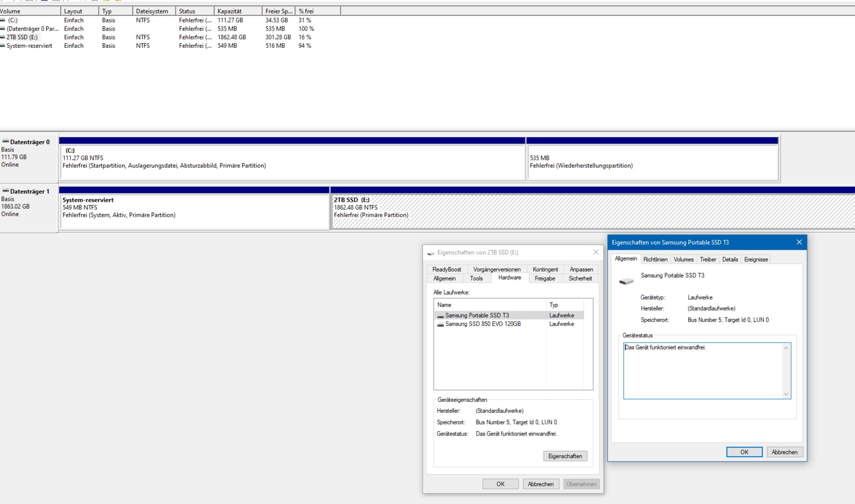Click the Eigenschaften button
Screen dimensions: 855x504
click(x=565, y=456)
